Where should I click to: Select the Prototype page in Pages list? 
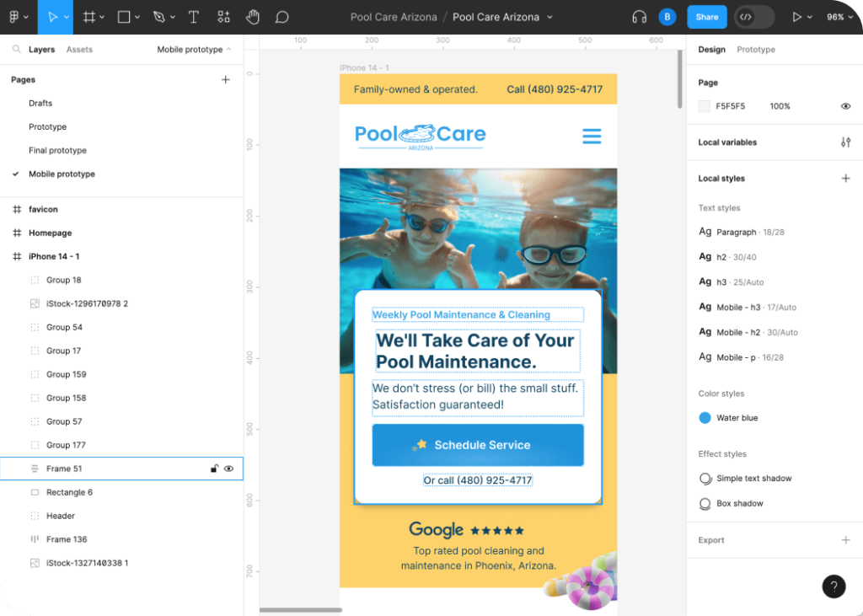48,127
